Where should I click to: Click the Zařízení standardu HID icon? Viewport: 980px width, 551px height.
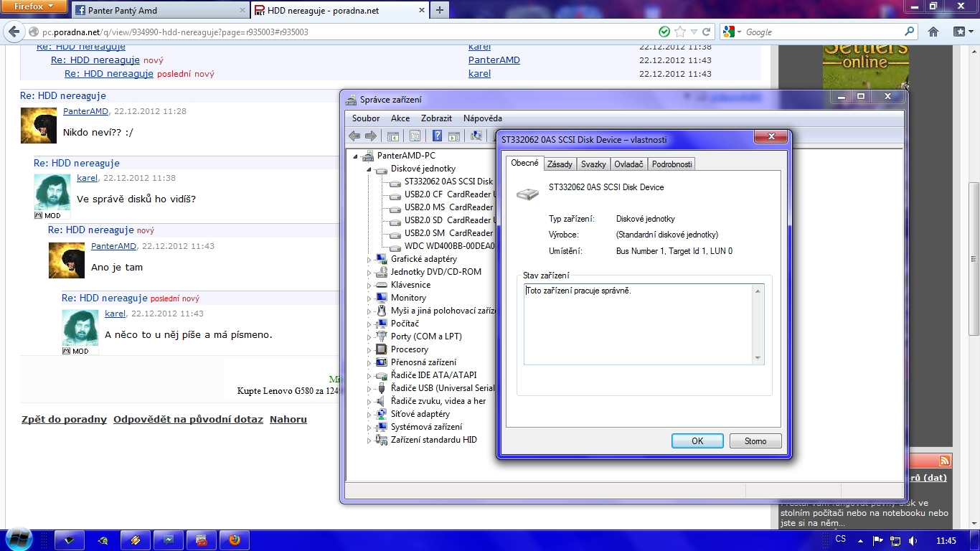click(382, 440)
